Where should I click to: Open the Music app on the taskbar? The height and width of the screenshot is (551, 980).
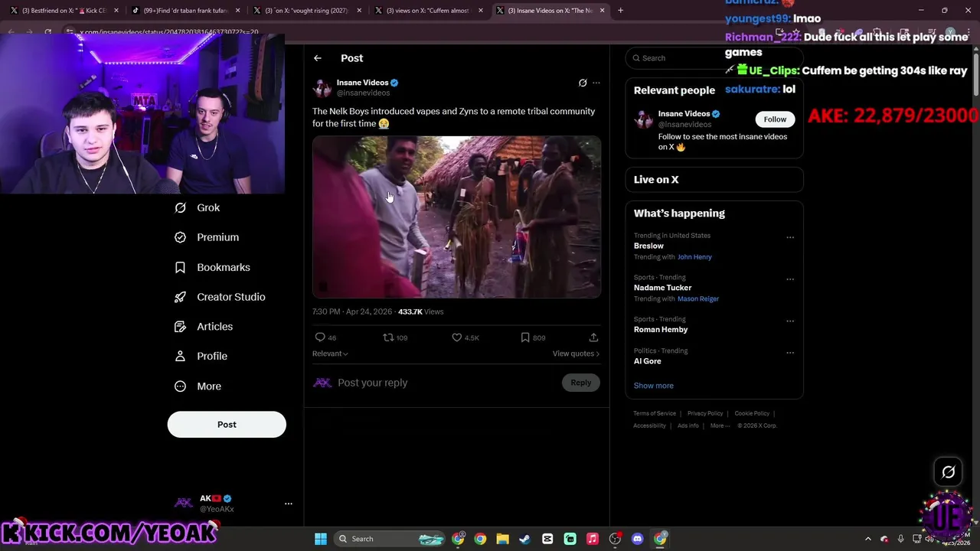pyautogui.click(x=593, y=539)
